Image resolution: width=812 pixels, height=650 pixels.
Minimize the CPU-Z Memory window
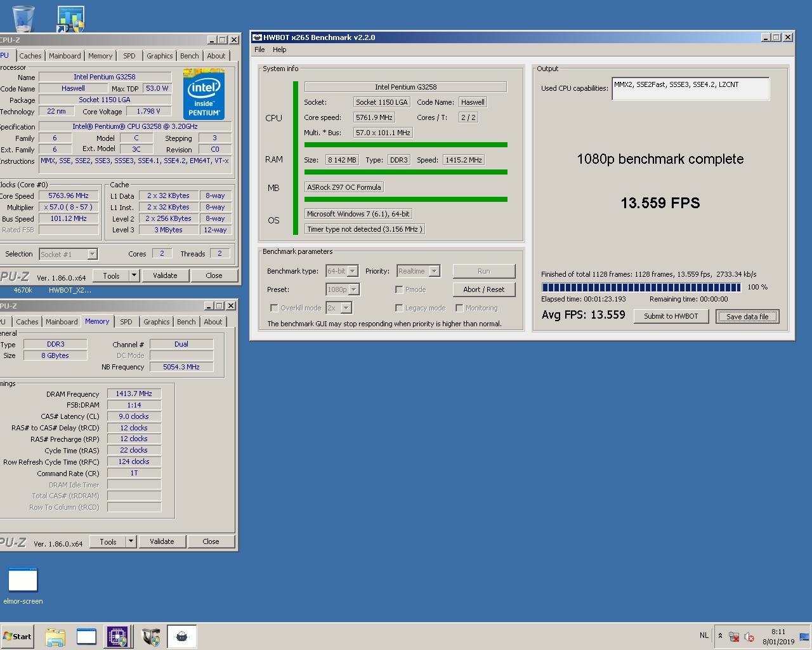tap(209, 306)
